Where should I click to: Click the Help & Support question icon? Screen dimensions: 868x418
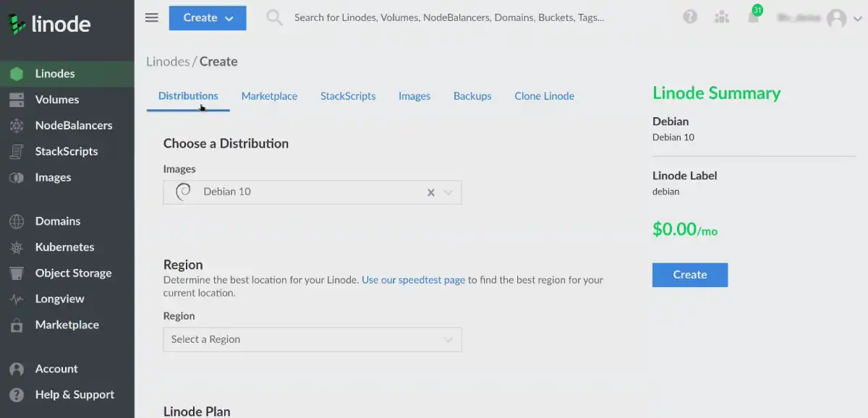point(17,395)
